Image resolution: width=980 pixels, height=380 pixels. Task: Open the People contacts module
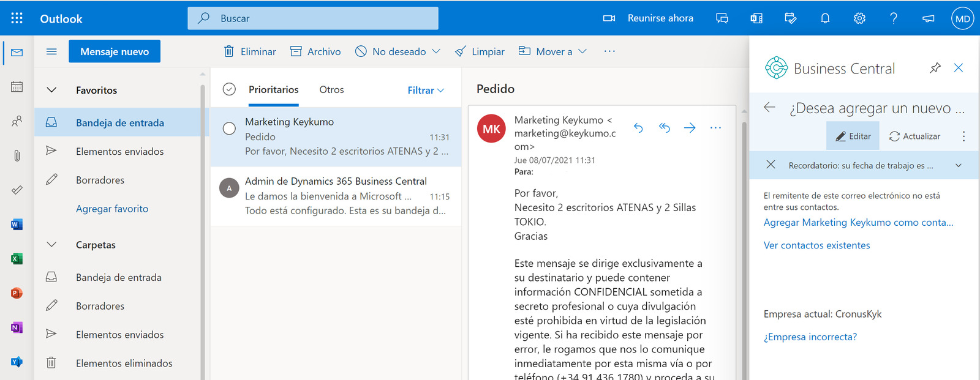coord(17,121)
